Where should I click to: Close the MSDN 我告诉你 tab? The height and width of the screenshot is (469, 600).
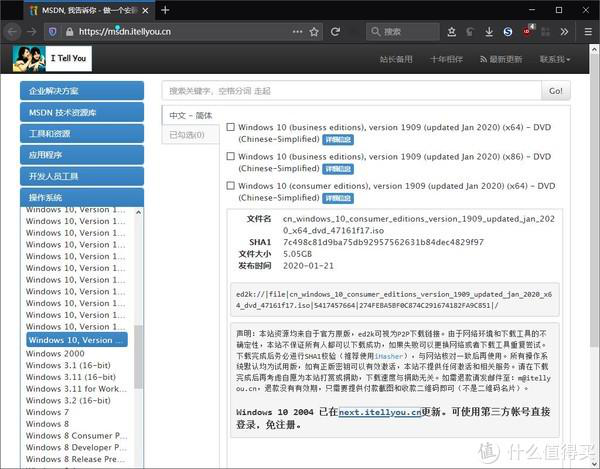click(x=145, y=11)
